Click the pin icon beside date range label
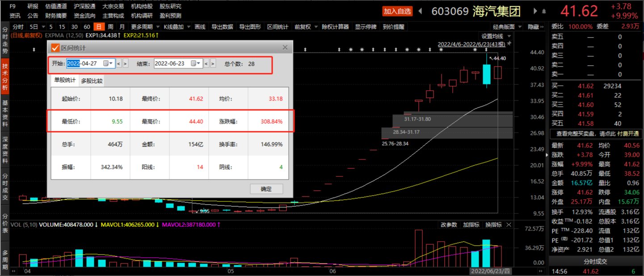 (509, 44)
